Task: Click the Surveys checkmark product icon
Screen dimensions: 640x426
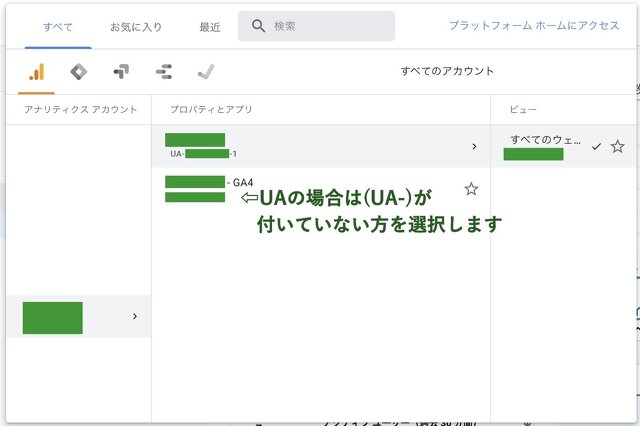Action: (206, 72)
